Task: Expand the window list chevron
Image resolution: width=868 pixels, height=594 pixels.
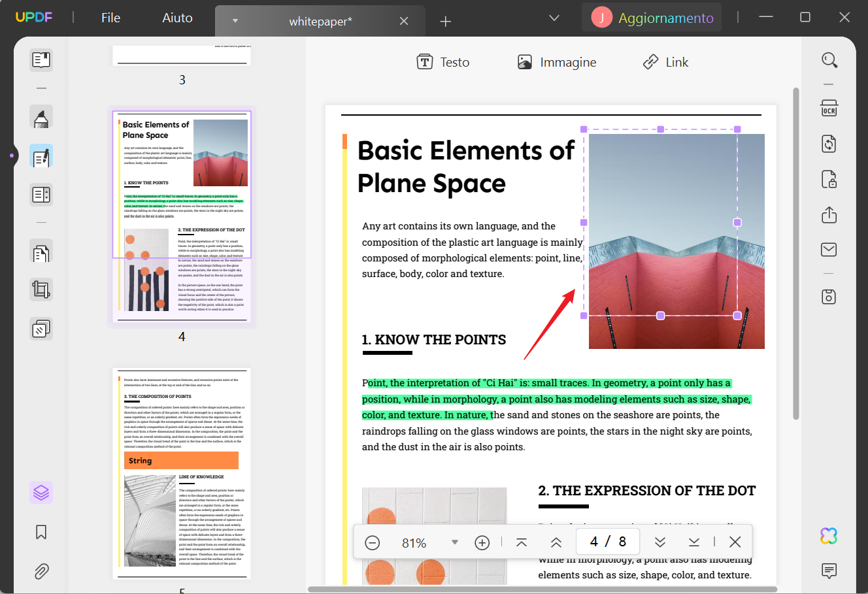Action: click(x=554, y=18)
